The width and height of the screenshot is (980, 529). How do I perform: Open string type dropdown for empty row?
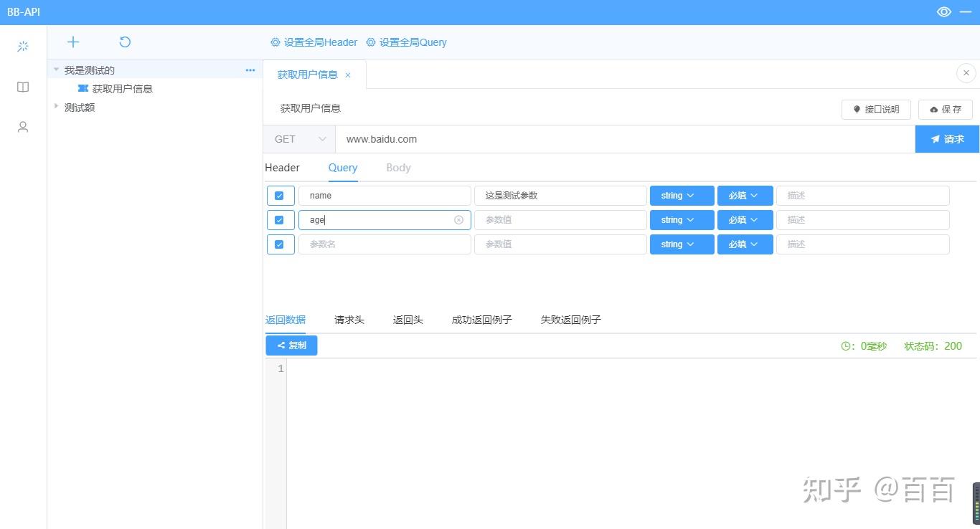pyautogui.click(x=682, y=244)
